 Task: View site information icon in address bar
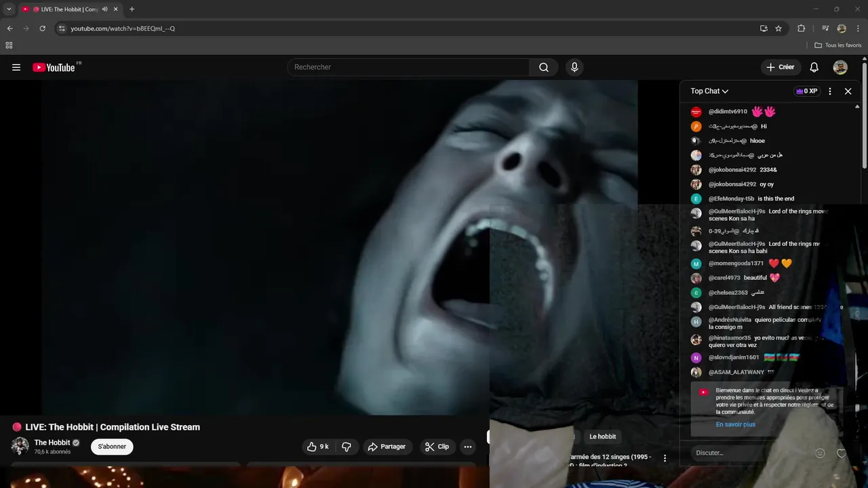coord(62,28)
